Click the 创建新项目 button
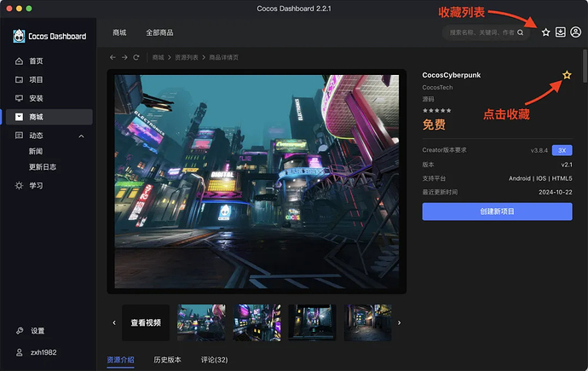This screenshot has width=588, height=371. pos(498,212)
